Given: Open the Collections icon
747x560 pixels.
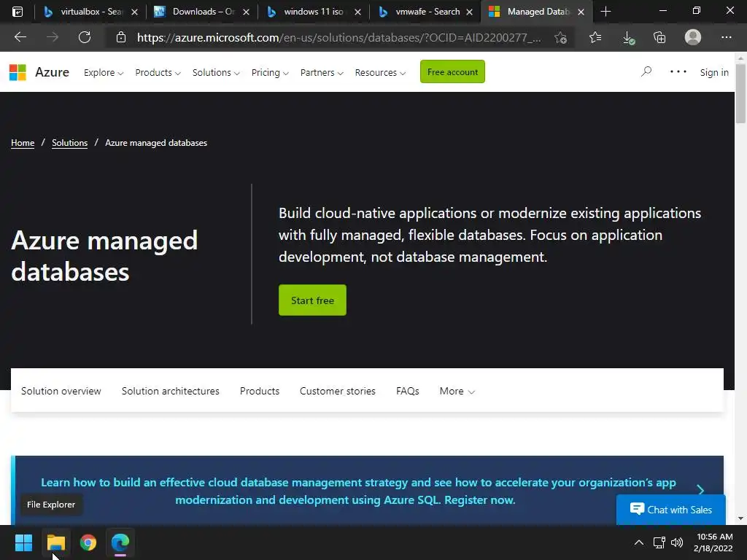Looking at the screenshot, I should point(659,37).
